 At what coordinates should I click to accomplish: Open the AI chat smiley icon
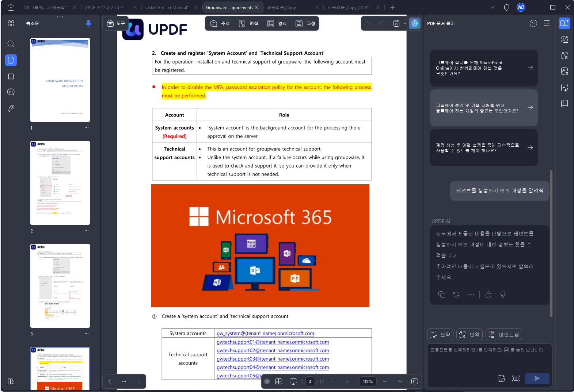pos(565,39)
